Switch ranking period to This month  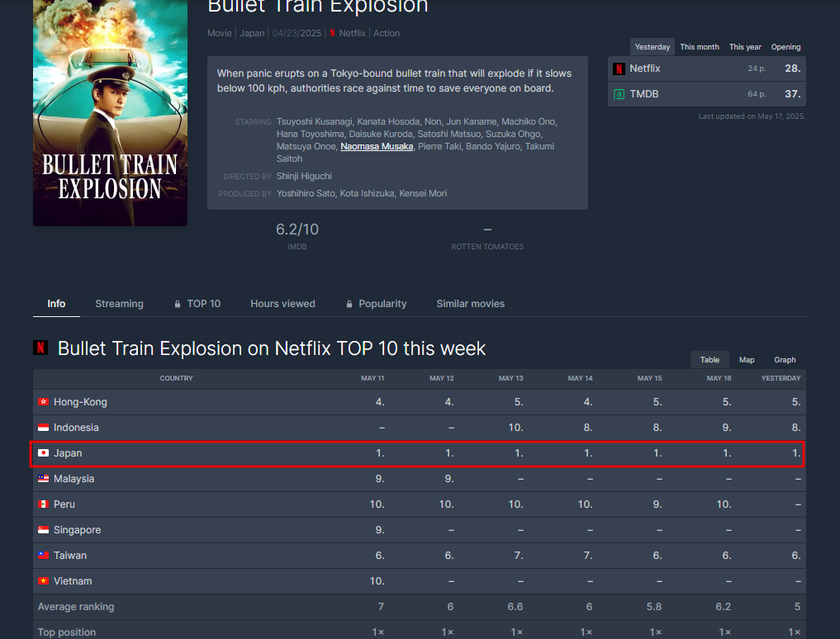700,47
